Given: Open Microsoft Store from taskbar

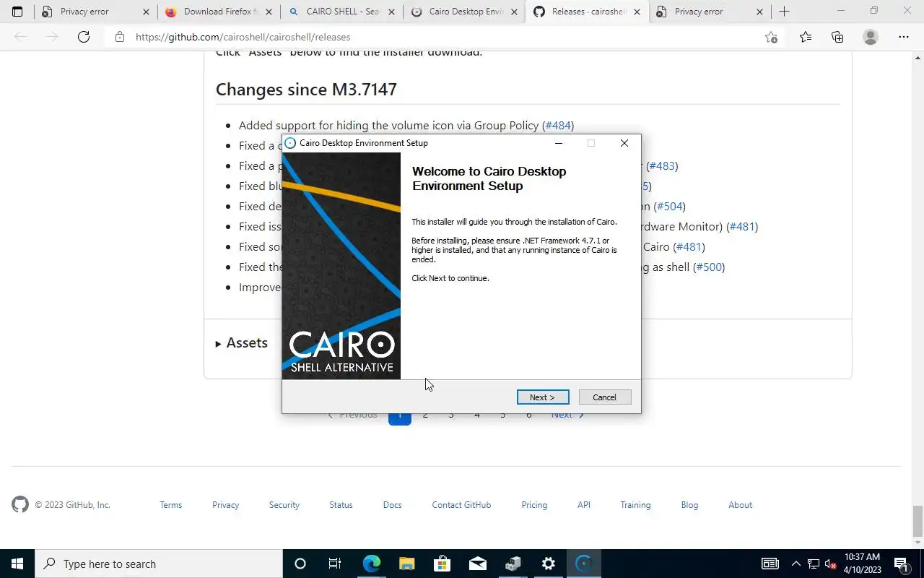Looking at the screenshot, I should (442, 564).
